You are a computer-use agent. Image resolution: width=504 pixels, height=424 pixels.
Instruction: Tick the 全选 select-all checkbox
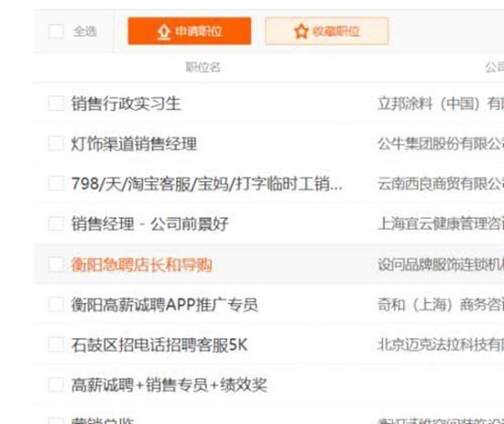56,31
